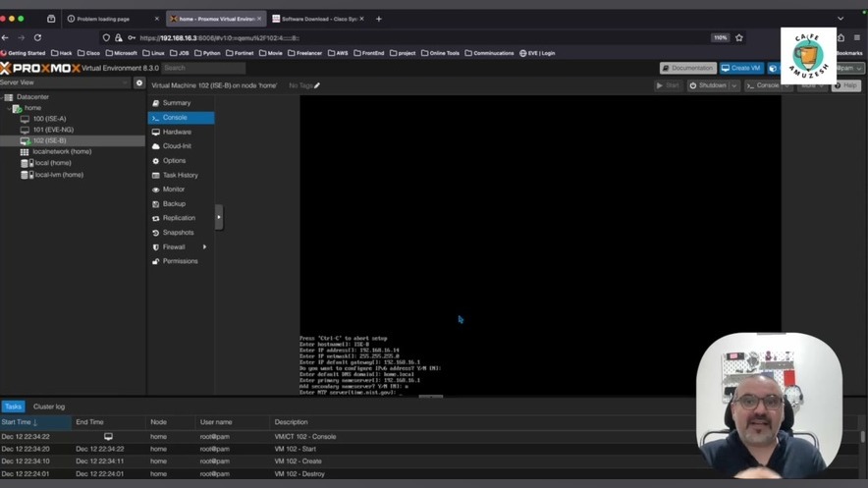Select the Console menu item
Viewport: 868px width, 488px height.
tap(181, 117)
